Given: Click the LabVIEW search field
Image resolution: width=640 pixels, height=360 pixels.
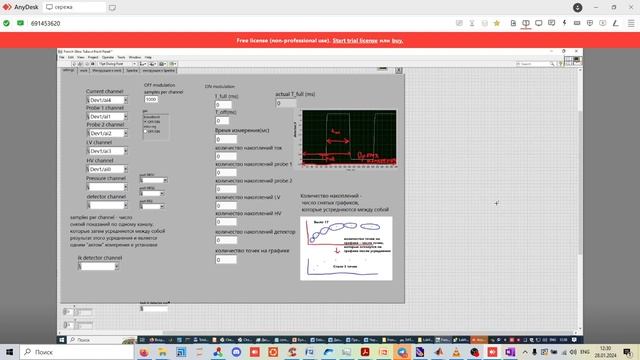Looking at the screenshot, I should coord(535,64).
